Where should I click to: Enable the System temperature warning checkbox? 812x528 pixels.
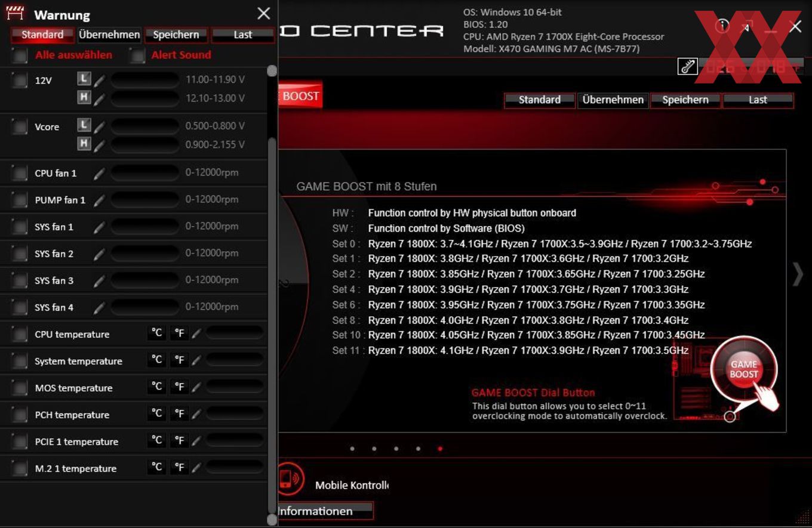point(20,362)
